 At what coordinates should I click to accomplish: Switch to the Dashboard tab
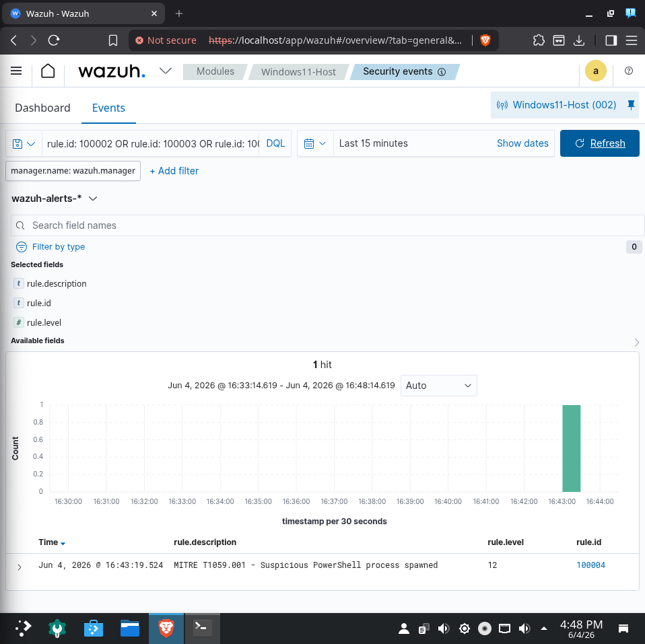(x=42, y=108)
